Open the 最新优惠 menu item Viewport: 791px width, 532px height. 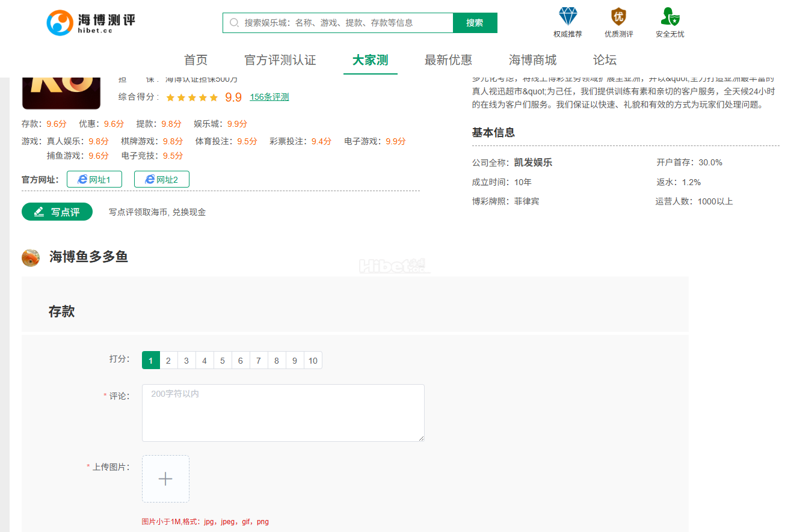pos(448,60)
